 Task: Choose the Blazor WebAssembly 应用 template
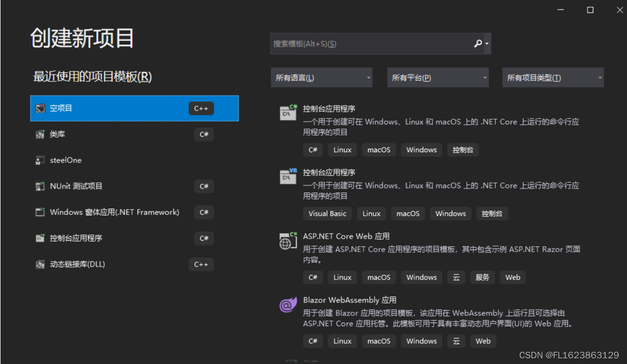(349, 300)
